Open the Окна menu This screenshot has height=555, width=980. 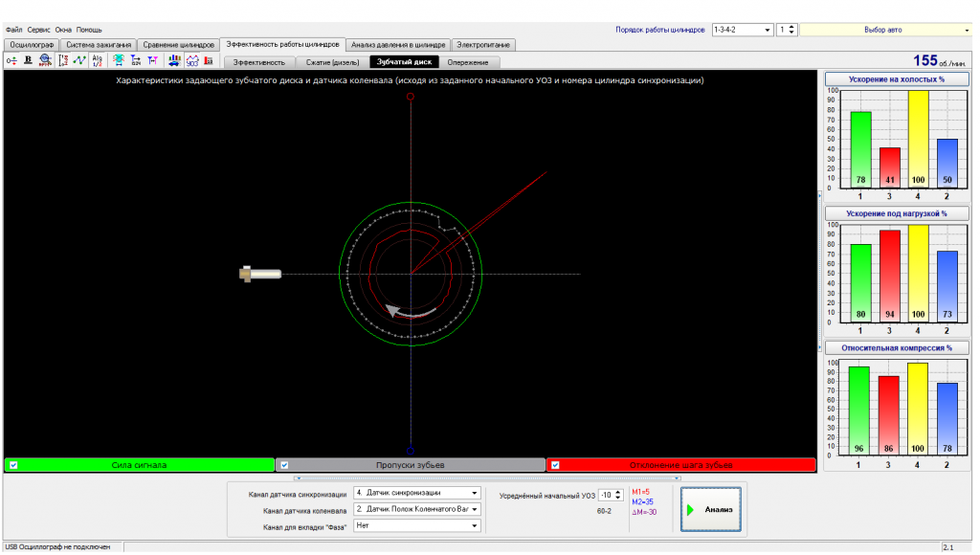[63, 30]
